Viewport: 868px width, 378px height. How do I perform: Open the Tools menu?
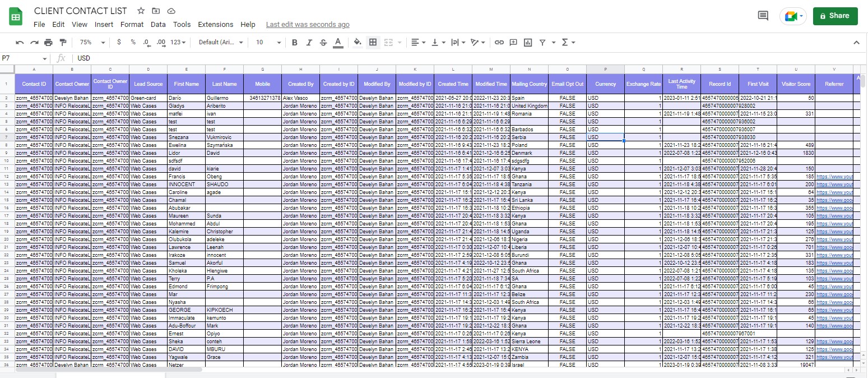pyautogui.click(x=182, y=25)
